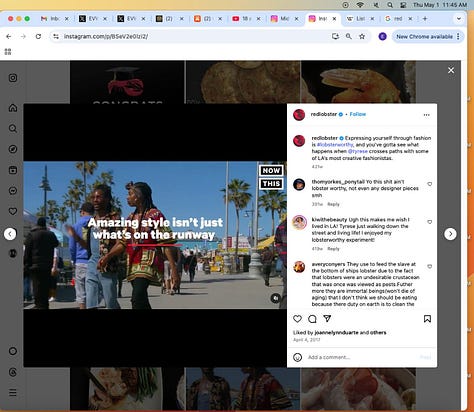Open a new browser tab
This screenshot has width=474, height=412.
(x=425, y=19)
